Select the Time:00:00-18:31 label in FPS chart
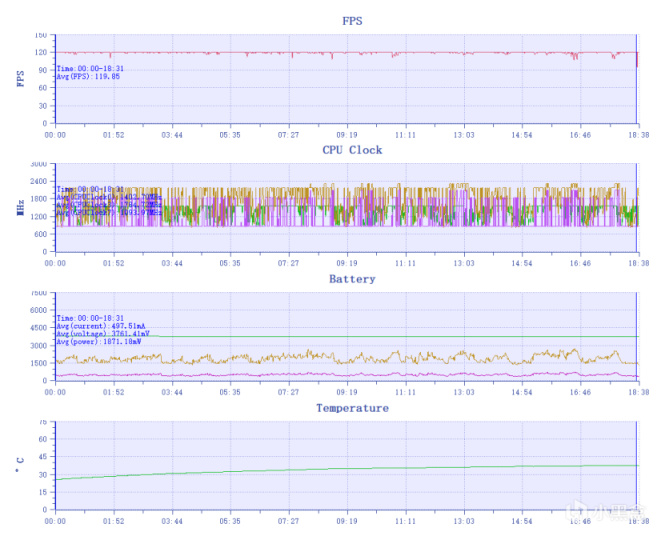The width and height of the screenshot is (665, 540). tap(90, 69)
